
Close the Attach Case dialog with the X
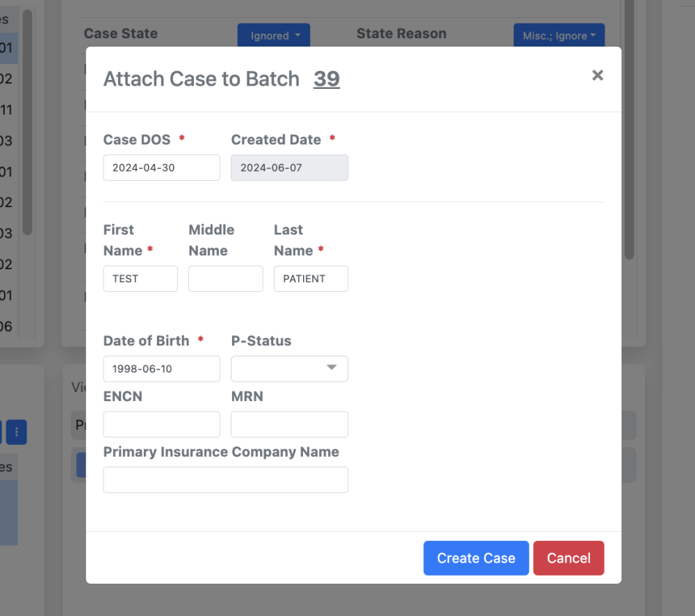coord(598,75)
